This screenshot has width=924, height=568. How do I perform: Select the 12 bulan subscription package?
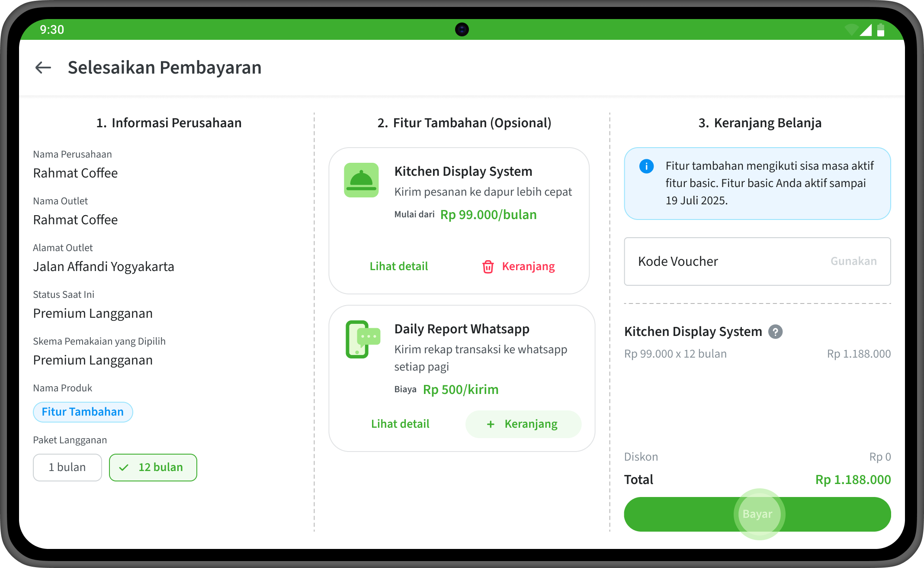pos(153,468)
